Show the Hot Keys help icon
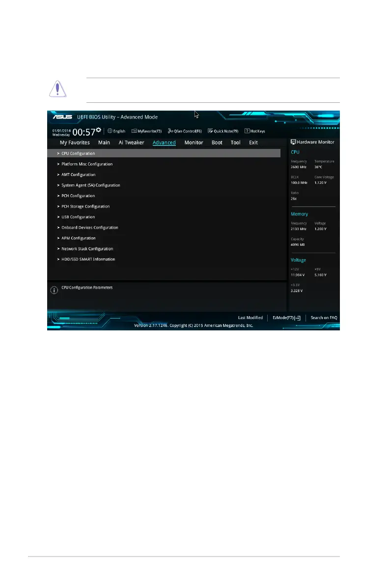This screenshot has height=588, width=390. tap(247, 131)
